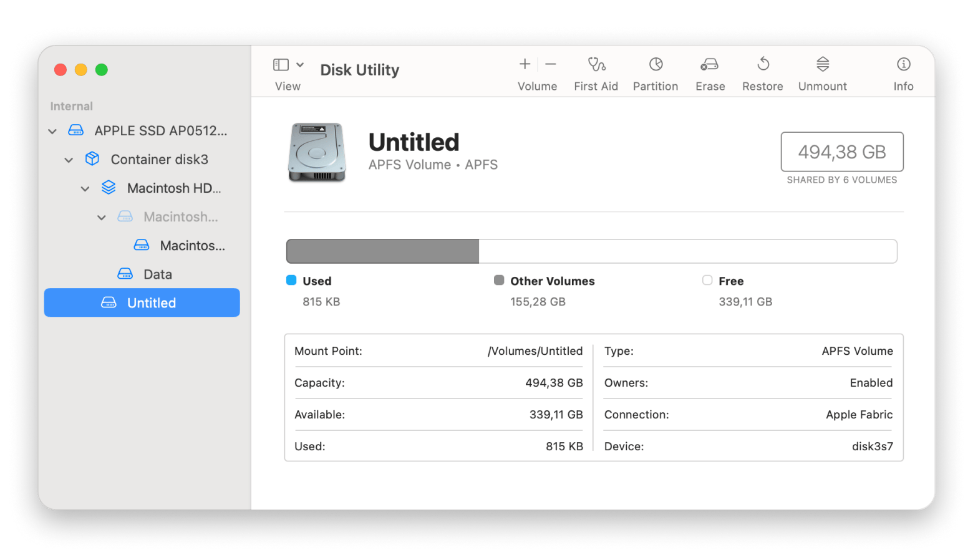Image resolution: width=973 pixels, height=560 pixels.
Task: Open the Info panel icon
Action: pos(903,64)
